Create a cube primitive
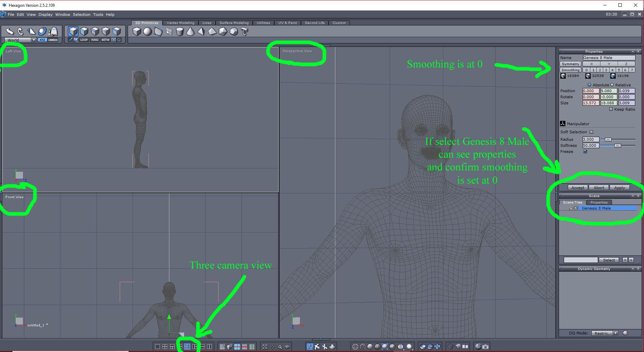 point(137,31)
